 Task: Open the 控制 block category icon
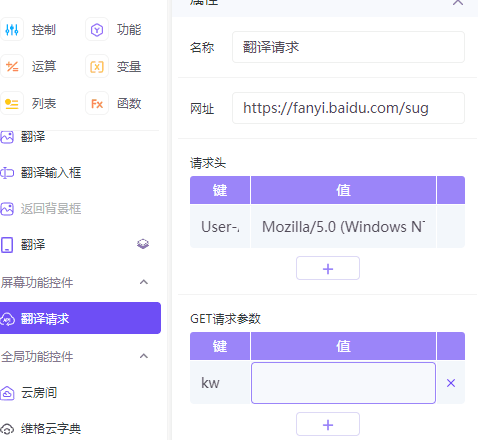(12, 30)
